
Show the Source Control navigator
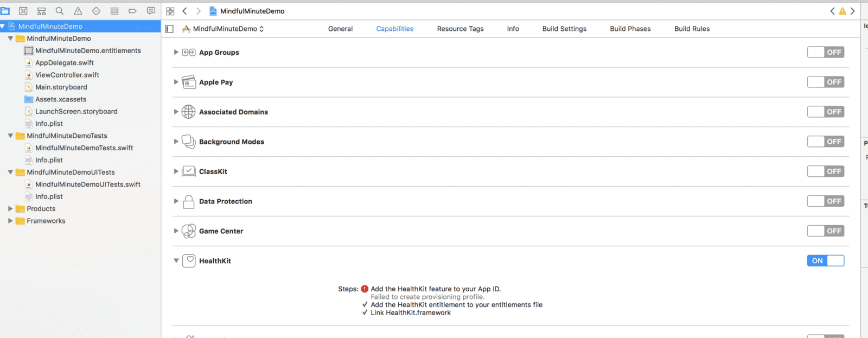(x=23, y=11)
